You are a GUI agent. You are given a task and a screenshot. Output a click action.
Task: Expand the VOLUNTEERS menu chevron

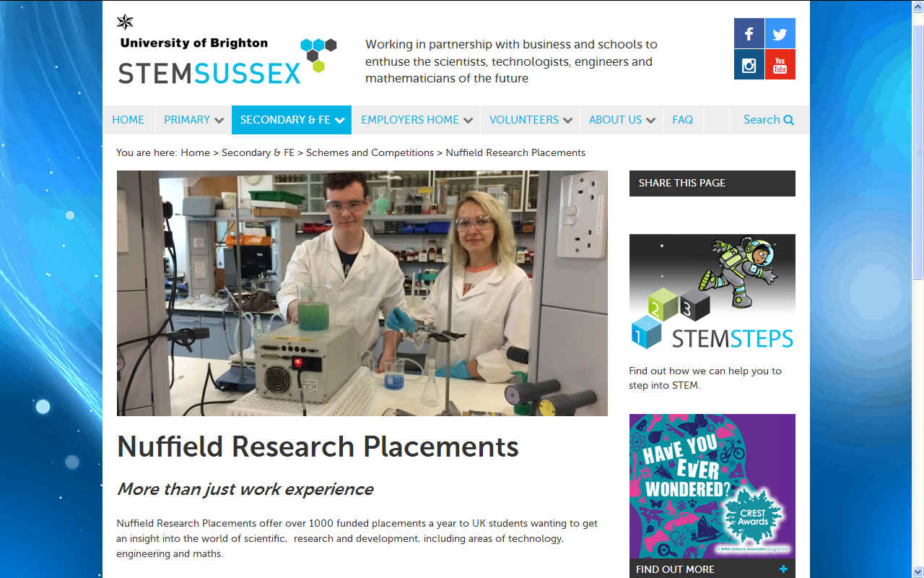[568, 120]
